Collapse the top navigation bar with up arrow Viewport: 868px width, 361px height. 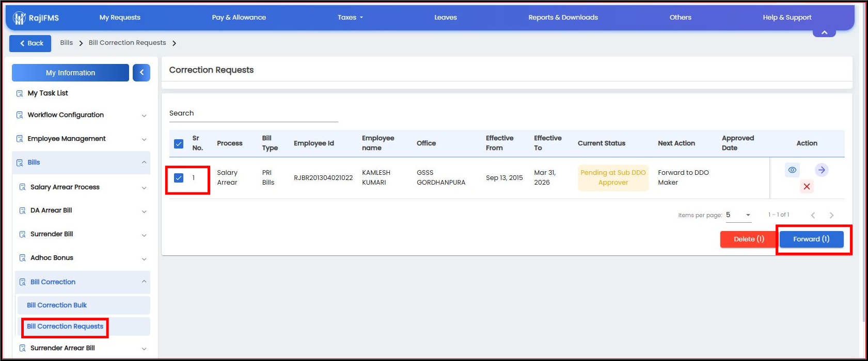pyautogui.click(x=824, y=32)
